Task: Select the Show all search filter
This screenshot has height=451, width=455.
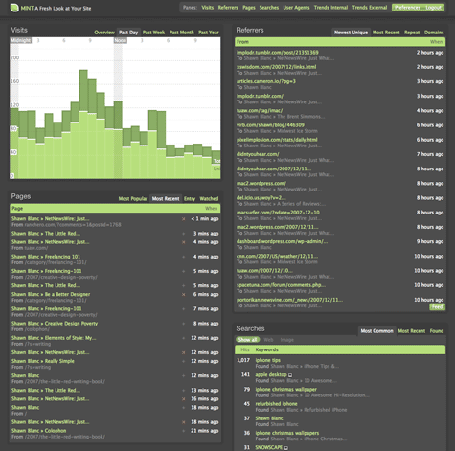Action: [x=247, y=340]
